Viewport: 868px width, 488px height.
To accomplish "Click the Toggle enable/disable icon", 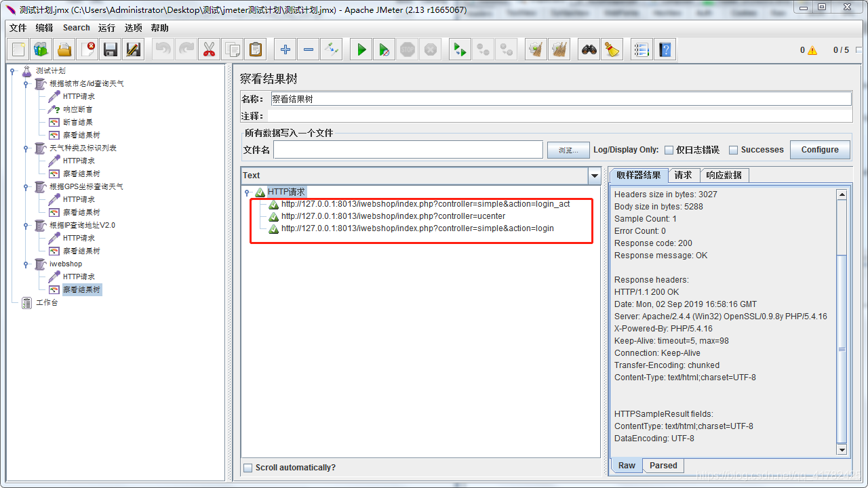I will tap(332, 49).
